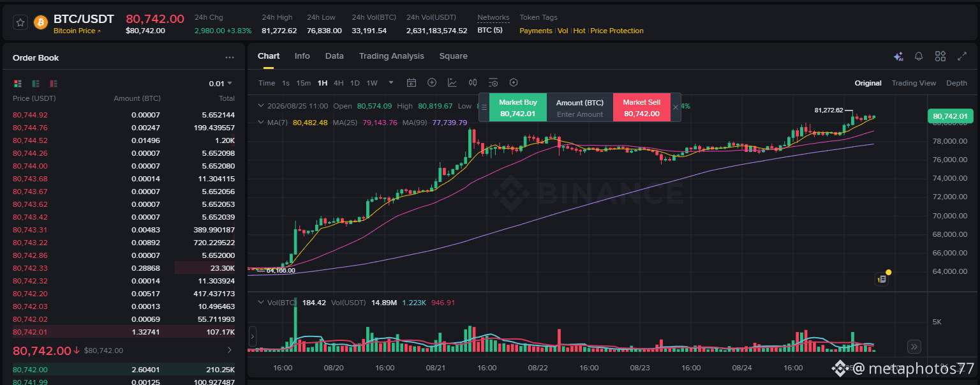Screen dimensions: 980x385
Task: Open the Bitcoin Price link
Action: (77, 31)
